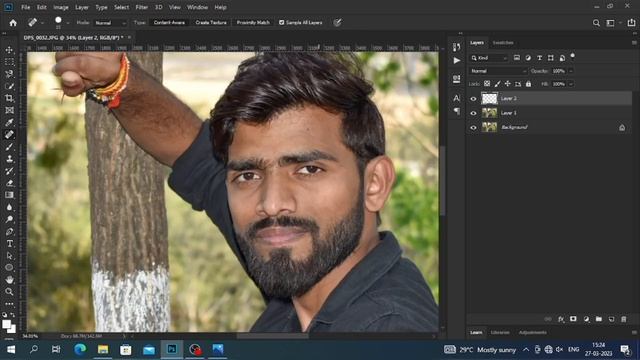Toggle Sample All Layers checkbox
The height and width of the screenshot is (360, 640).
282,22
